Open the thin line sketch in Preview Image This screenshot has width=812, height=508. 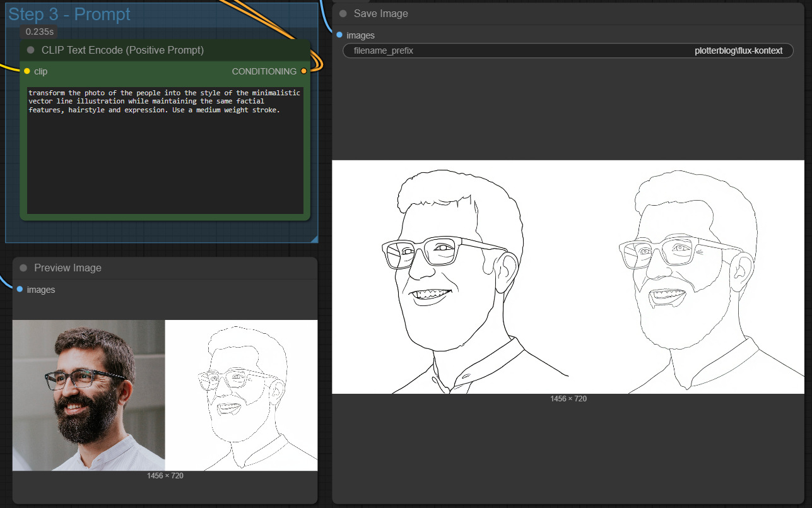tap(242, 395)
